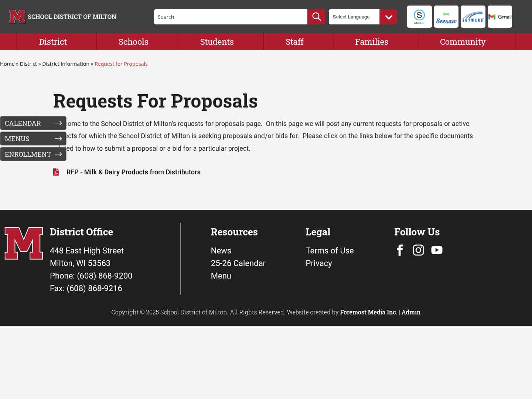Visit the YouTube channel icon
The width and height of the screenshot is (532, 399).
click(437, 250)
